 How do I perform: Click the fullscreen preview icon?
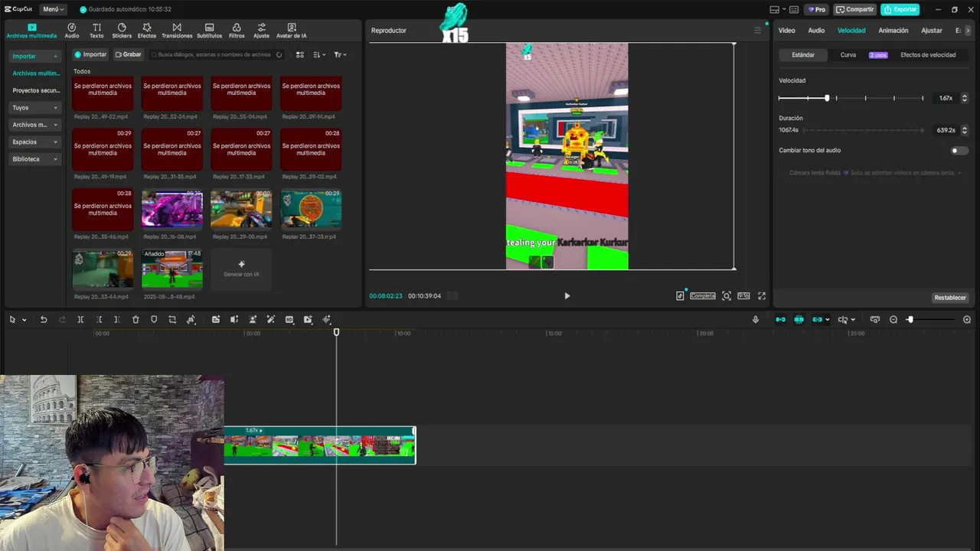tap(762, 295)
